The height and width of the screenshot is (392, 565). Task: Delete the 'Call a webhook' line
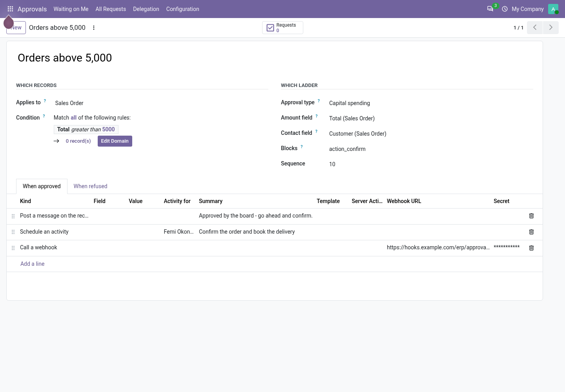pos(531,248)
